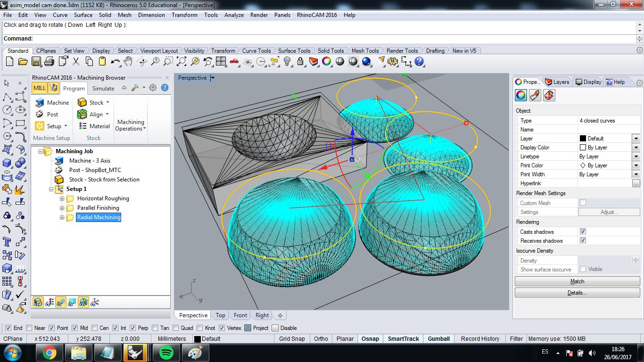644x362 pixels.
Task: Toggle the Point osnap checkbox
Action: 52,328
